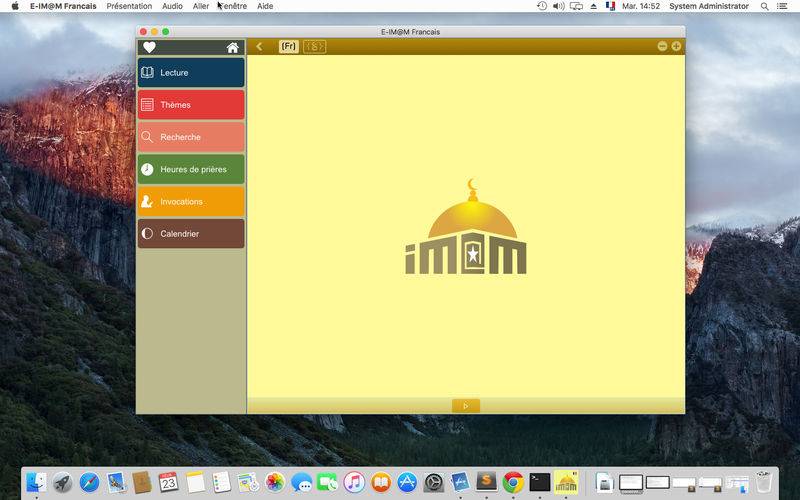Click the volume icon in menu bar
The height and width of the screenshot is (500, 800).
(x=559, y=6)
